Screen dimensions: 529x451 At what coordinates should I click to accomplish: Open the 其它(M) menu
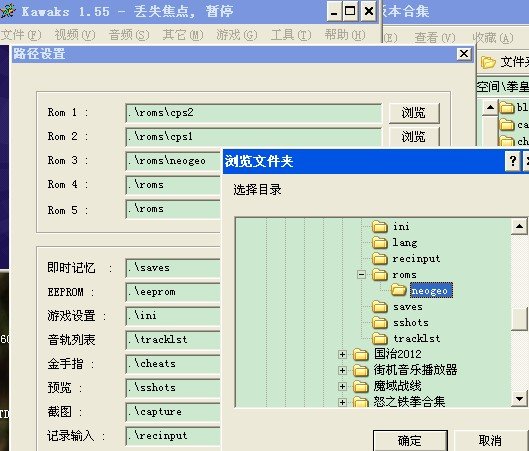(183, 35)
